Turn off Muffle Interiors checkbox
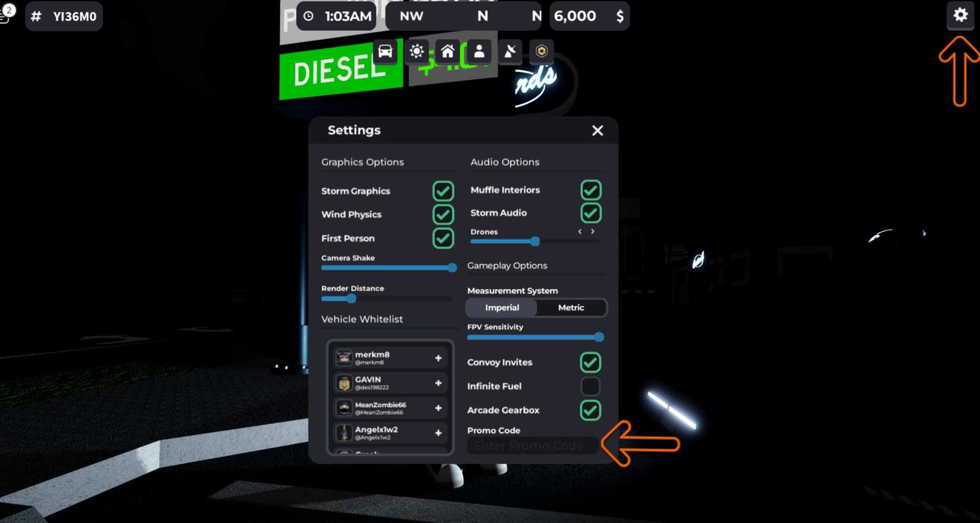 591,190
